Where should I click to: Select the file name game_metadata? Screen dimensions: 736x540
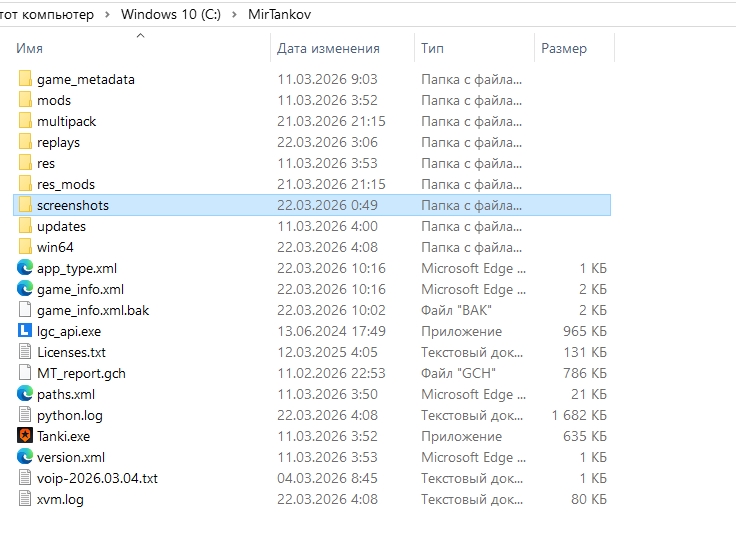pyautogui.click(x=86, y=79)
